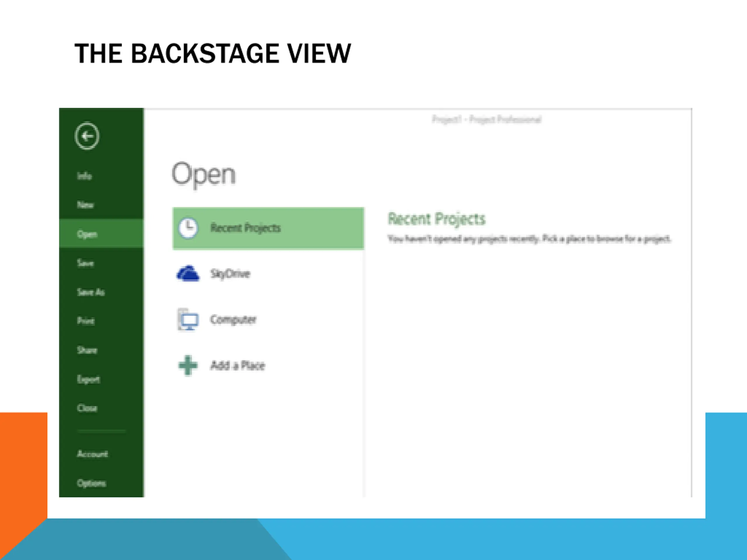Click the back arrow circle icon
The height and width of the screenshot is (560, 747).
pyautogui.click(x=87, y=136)
